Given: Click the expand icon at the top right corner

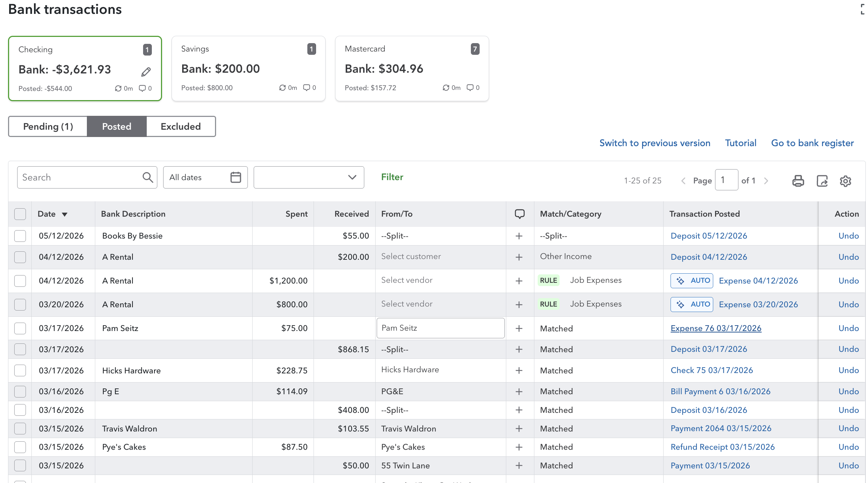Looking at the screenshot, I should (864, 9).
